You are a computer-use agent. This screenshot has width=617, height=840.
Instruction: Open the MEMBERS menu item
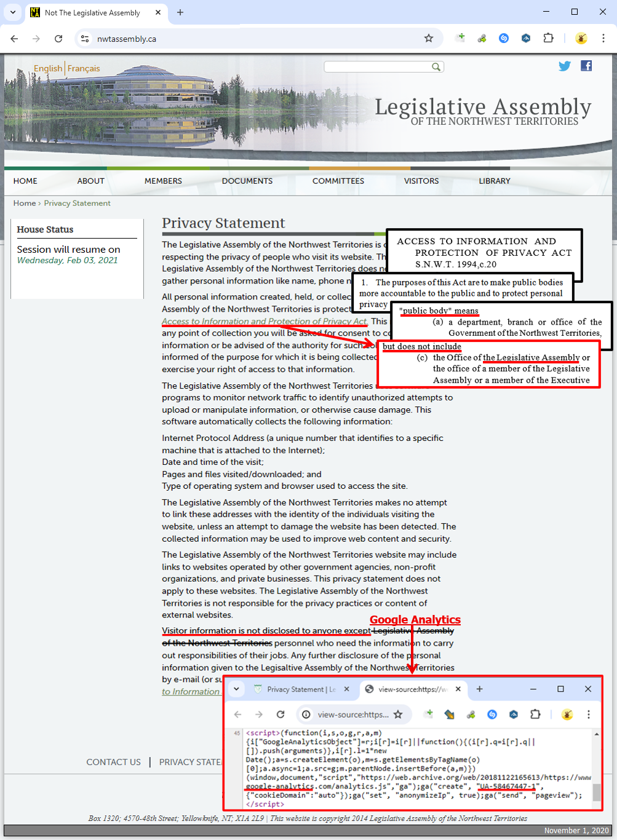pyautogui.click(x=163, y=181)
